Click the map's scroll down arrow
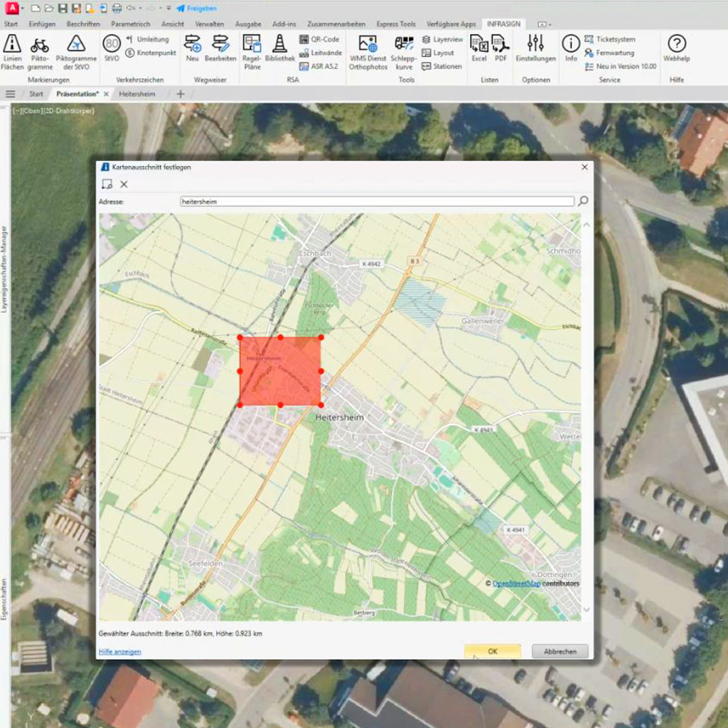The width and height of the screenshot is (728, 728). pos(587,609)
